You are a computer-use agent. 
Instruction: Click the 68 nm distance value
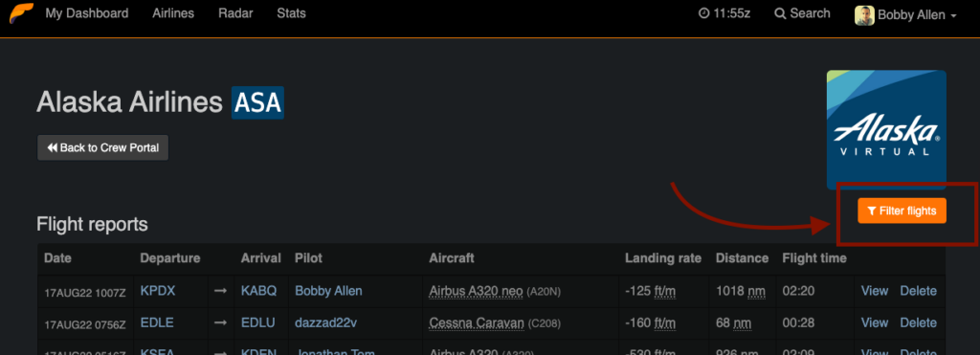pyautogui.click(x=734, y=322)
